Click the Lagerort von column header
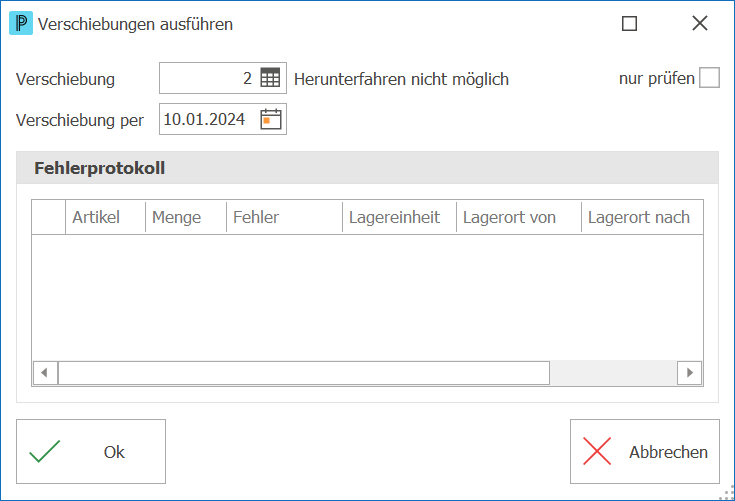Screen dimensions: 735x501 coord(519,217)
